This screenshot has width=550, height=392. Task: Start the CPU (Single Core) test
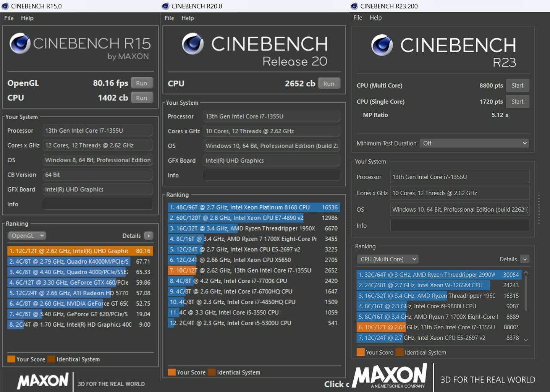coord(517,102)
